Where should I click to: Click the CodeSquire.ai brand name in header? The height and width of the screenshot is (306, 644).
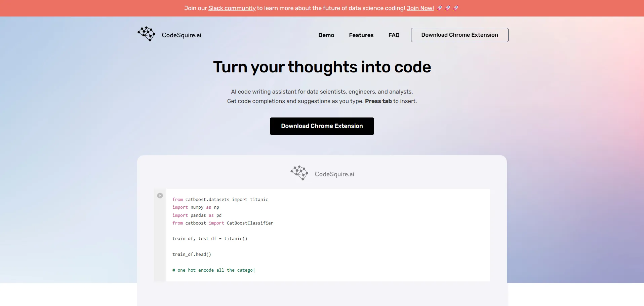click(181, 35)
